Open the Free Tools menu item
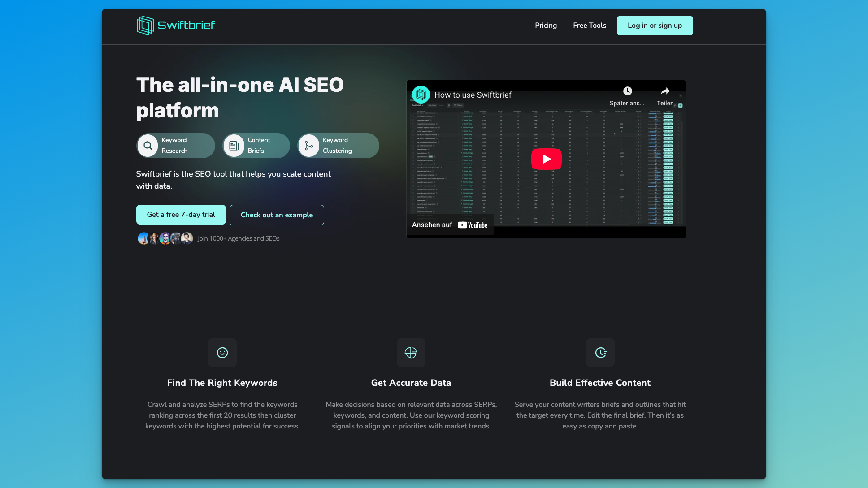Viewport: 868px width, 488px height. pos(589,26)
